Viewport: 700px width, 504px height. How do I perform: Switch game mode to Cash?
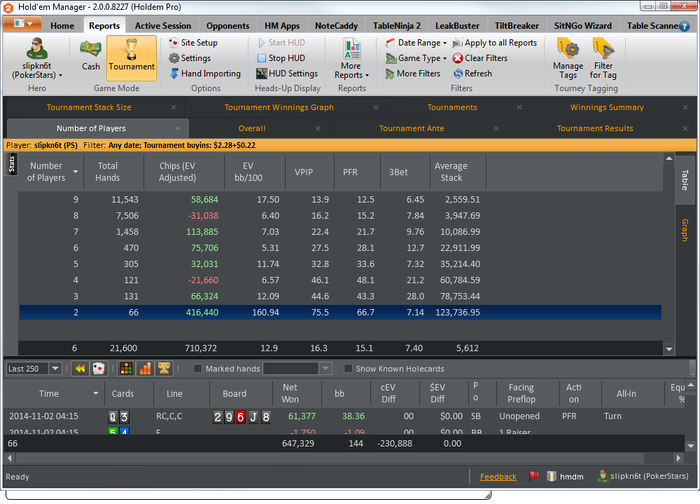(x=91, y=56)
